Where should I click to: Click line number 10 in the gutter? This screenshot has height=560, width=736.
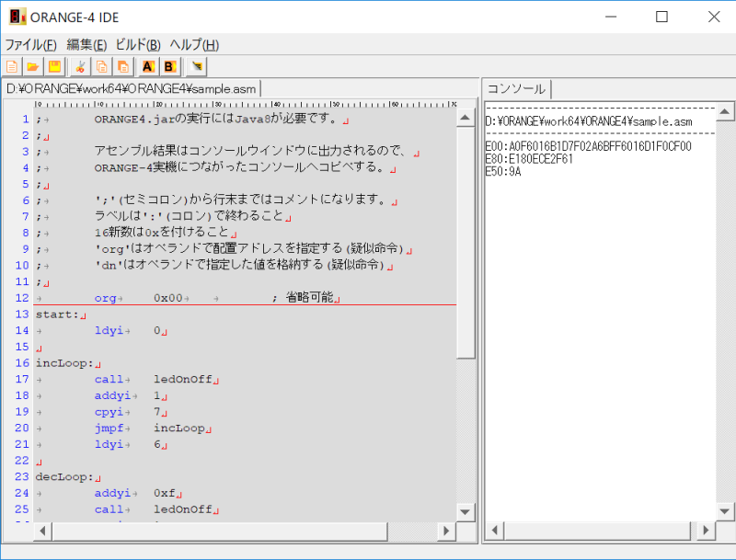(22, 266)
